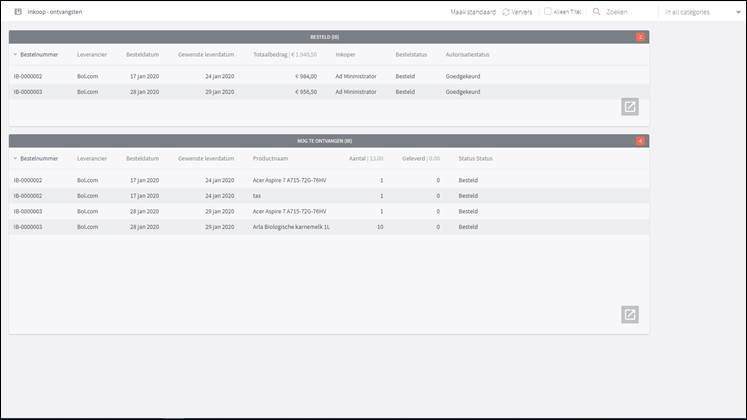Click the Besteld panel header bar
This screenshot has height=420, width=747.
tap(329, 37)
